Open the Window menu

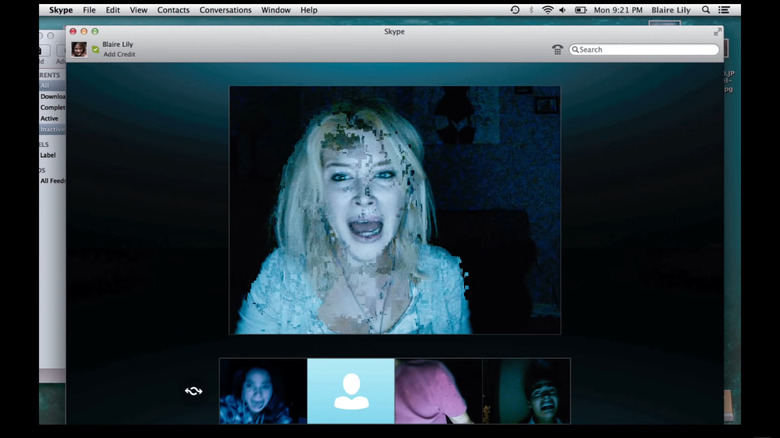276,10
